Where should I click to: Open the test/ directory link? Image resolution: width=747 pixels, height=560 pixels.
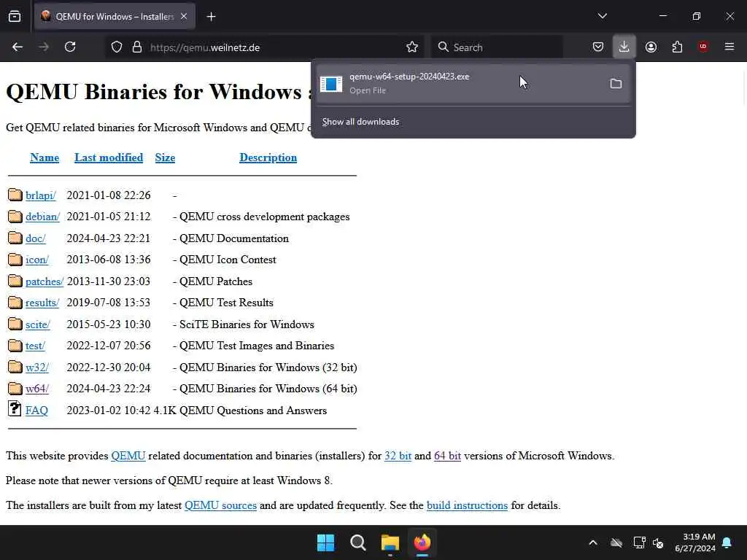(x=35, y=346)
